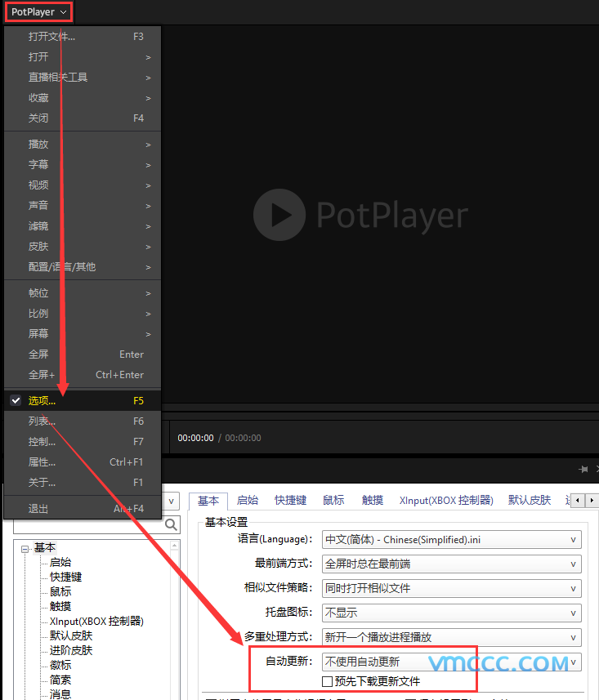Expand the 配置/语言/其他 submenu
The height and width of the screenshot is (700, 599).
point(83,267)
